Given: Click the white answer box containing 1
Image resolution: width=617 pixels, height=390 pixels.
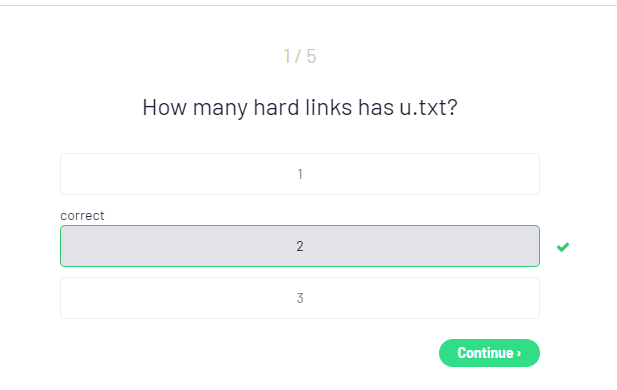Looking at the screenshot, I should point(300,174).
